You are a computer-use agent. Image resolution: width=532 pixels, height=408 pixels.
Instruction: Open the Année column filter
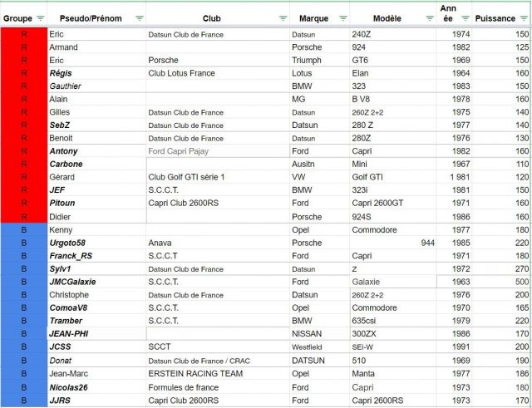pyautogui.click(x=464, y=18)
